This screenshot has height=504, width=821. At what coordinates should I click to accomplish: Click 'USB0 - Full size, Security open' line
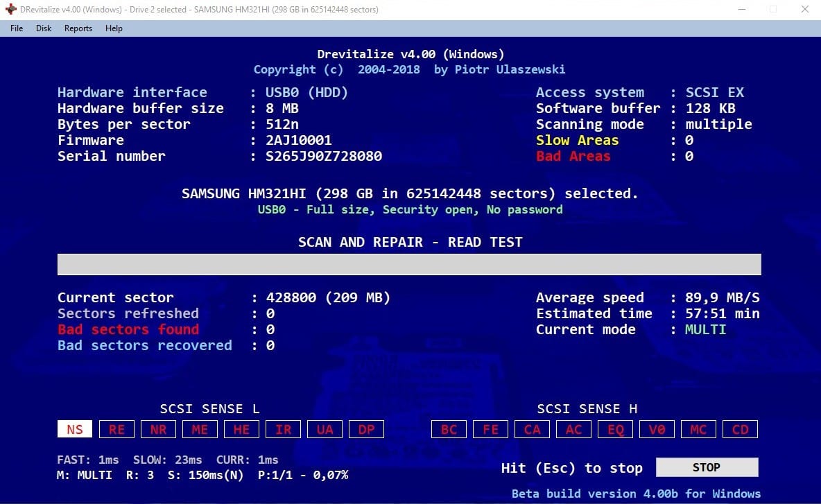click(410, 209)
